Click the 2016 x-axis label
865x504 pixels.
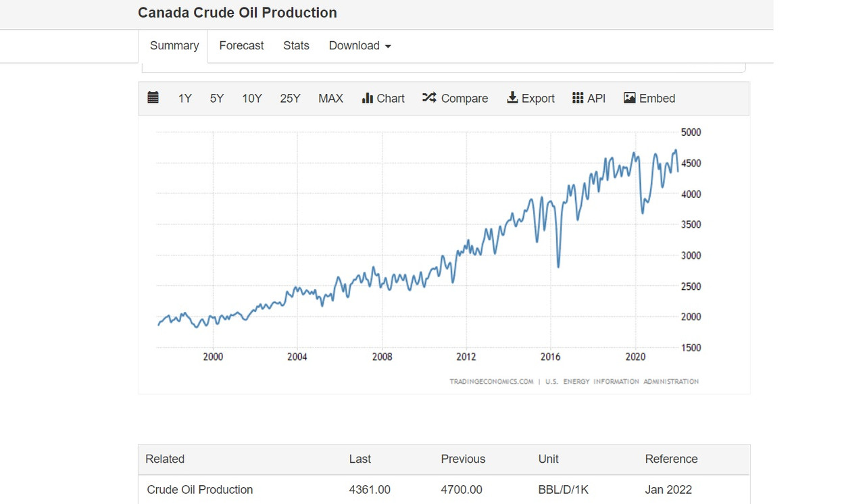coord(551,357)
